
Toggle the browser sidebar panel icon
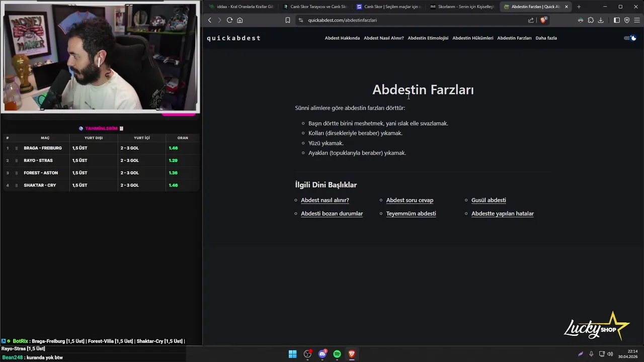click(617, 20)
